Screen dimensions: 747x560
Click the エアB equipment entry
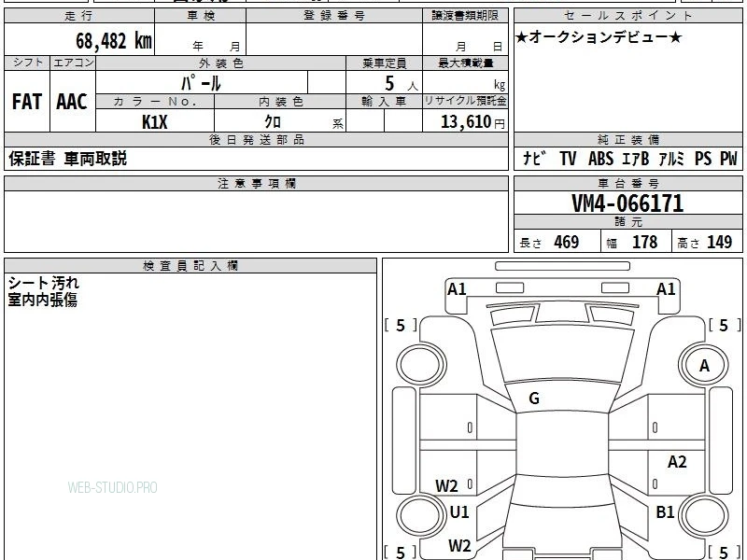pyautogui.click(x=636, y=159)
